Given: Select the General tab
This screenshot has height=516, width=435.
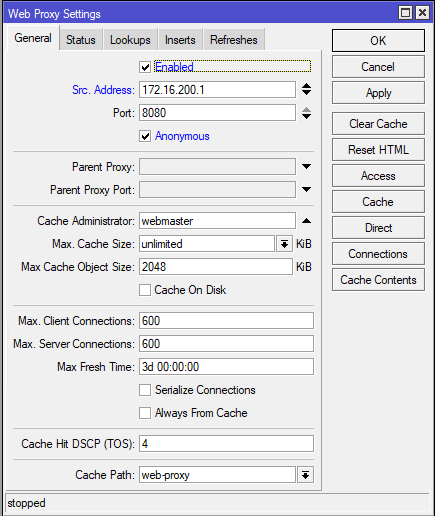Looking at the screenshot, I should tap(33, 38).
